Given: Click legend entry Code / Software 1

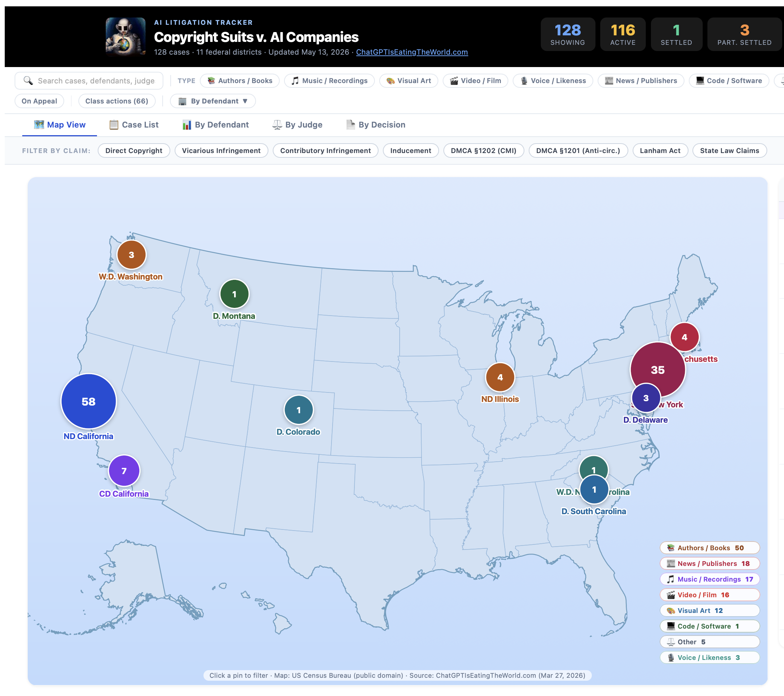Looking at the screenshot, I should 710,626.
